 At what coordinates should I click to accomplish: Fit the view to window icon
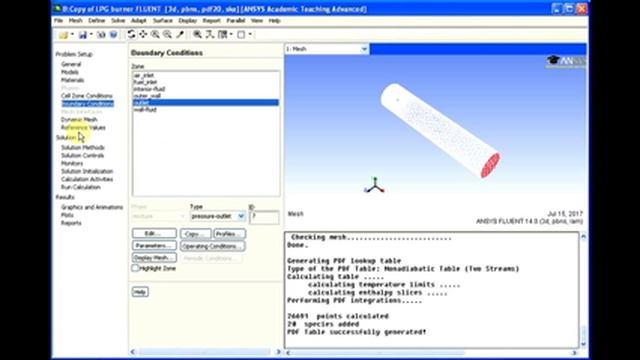(198, 35)
